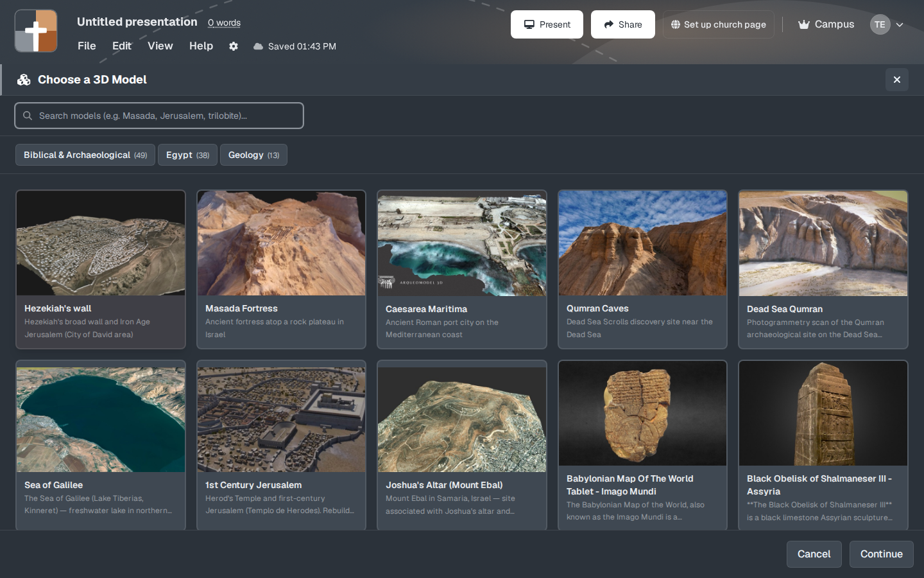Image resolution: width=924 pixels, height=578 pixels.
Task: Open the File menu
Action: (87, 46)
